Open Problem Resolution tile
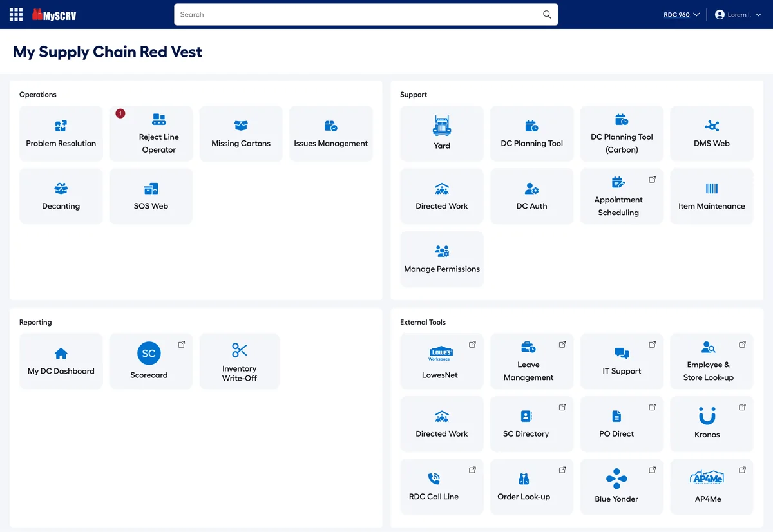The image size is (773, 532). coord(61,133)
